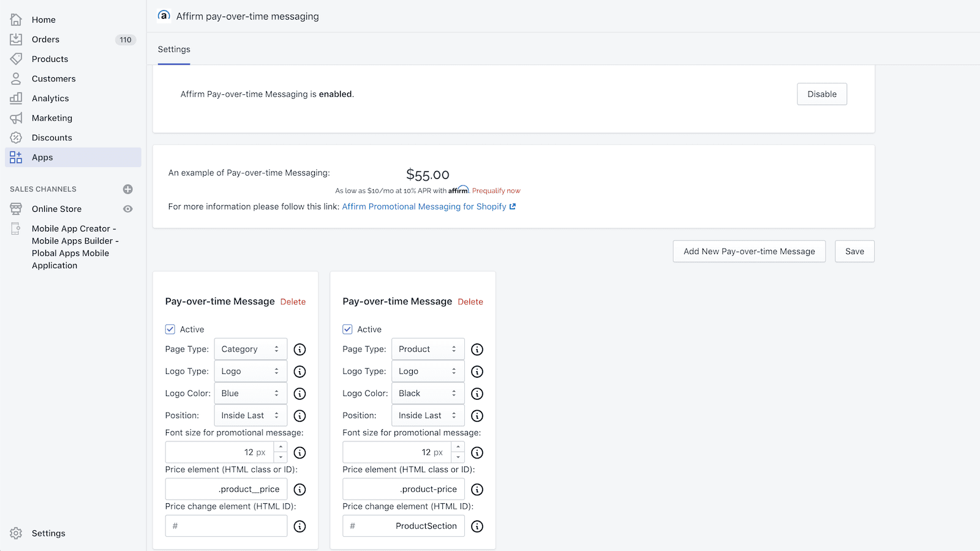980x551 pixels.
Task: Change Logo Color from Black dropdown
Action: point(428,393)
